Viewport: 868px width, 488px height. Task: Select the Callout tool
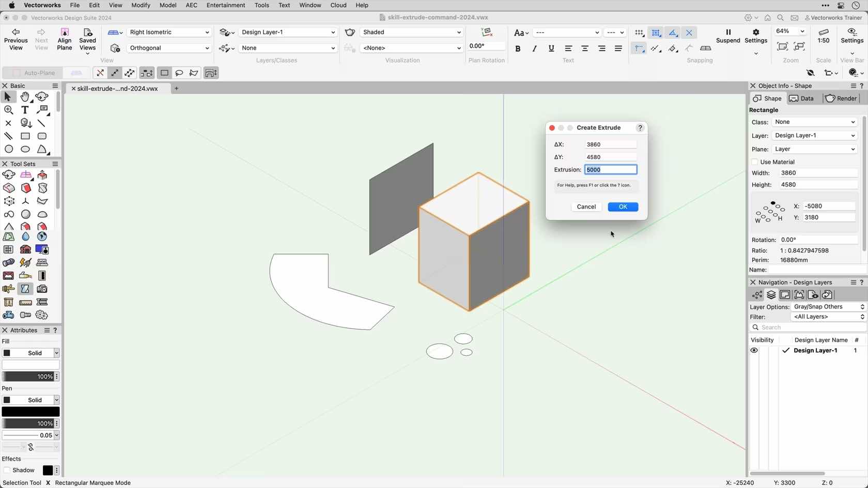(42, 110)
